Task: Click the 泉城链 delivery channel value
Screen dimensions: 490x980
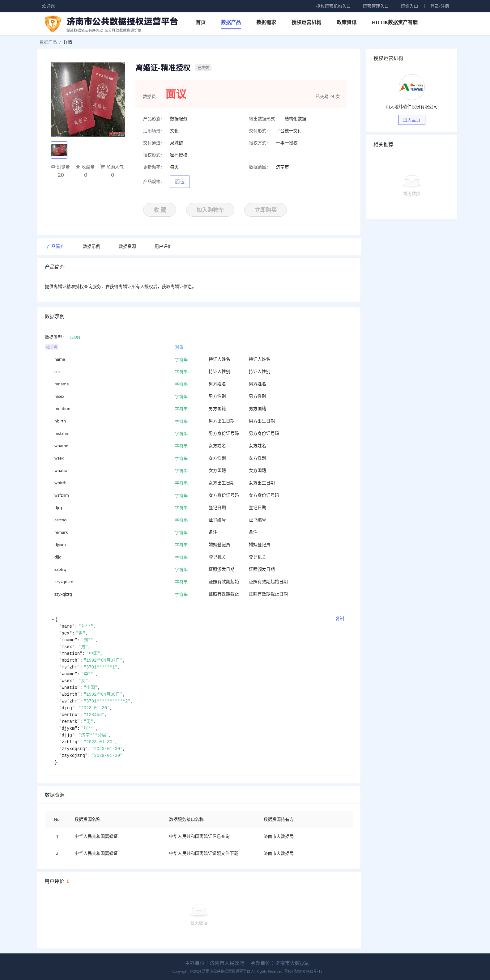Action: point(177,143)
